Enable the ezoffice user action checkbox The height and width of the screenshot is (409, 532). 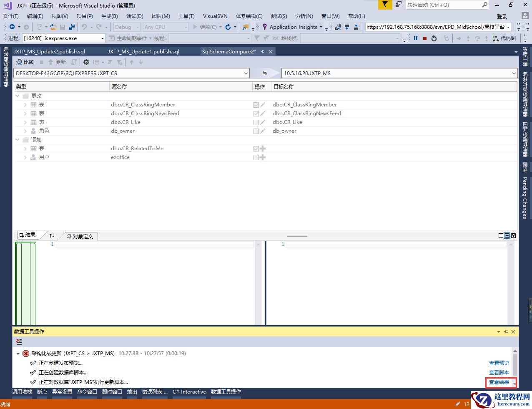click(x=256, y=157)
